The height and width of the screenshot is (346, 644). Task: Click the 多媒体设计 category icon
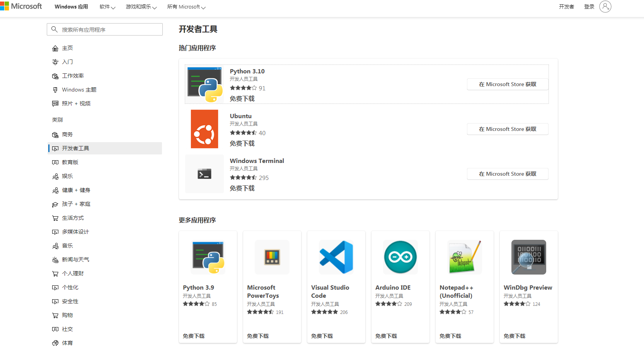[55, 232]
